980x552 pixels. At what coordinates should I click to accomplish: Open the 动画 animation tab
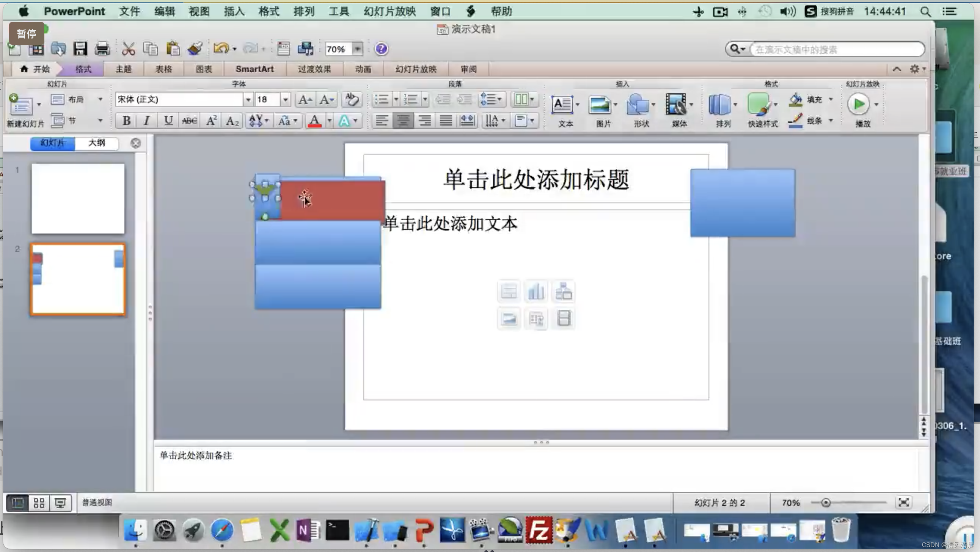(363, 69)
